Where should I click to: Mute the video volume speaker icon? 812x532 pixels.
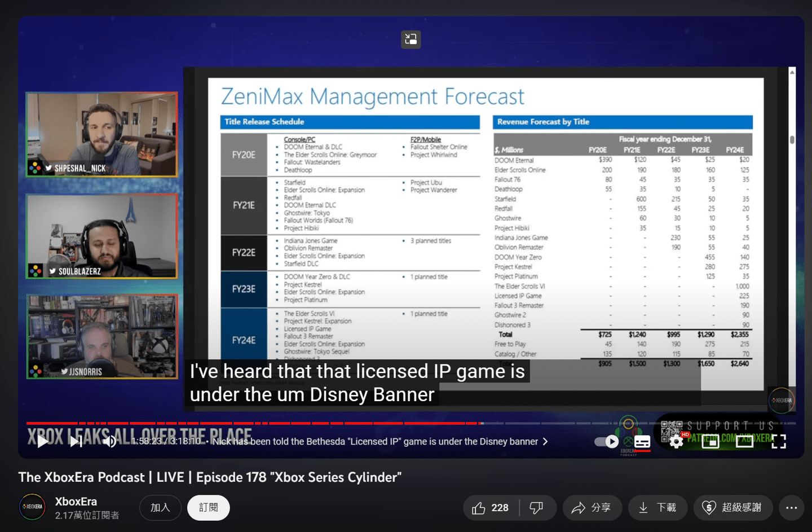coord(109,442)
